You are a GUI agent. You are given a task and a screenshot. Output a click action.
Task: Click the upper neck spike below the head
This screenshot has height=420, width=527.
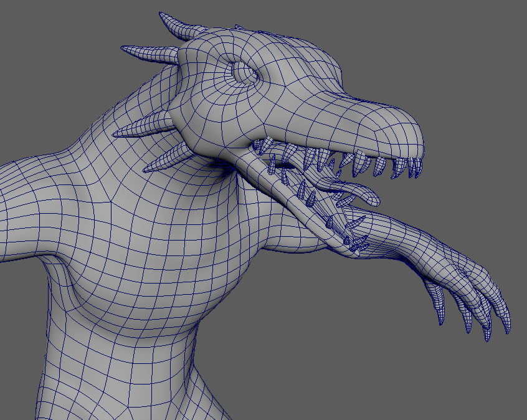[x=145, y=126]
